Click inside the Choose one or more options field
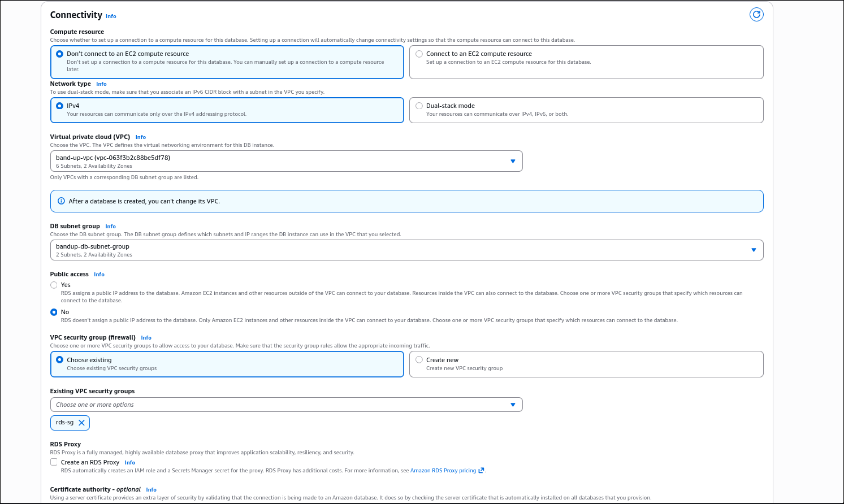This screenshot has height=504, width=844. pos(226,404)
